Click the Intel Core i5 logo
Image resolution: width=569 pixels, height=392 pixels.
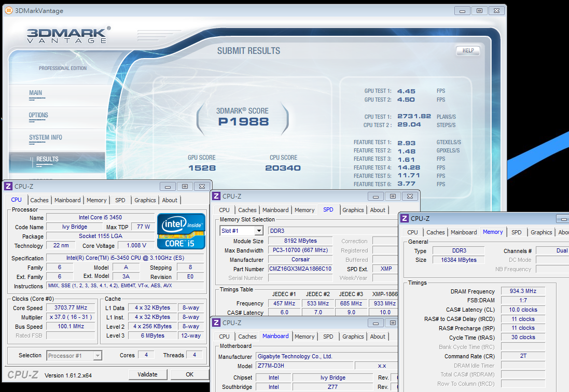coord(182,231)
